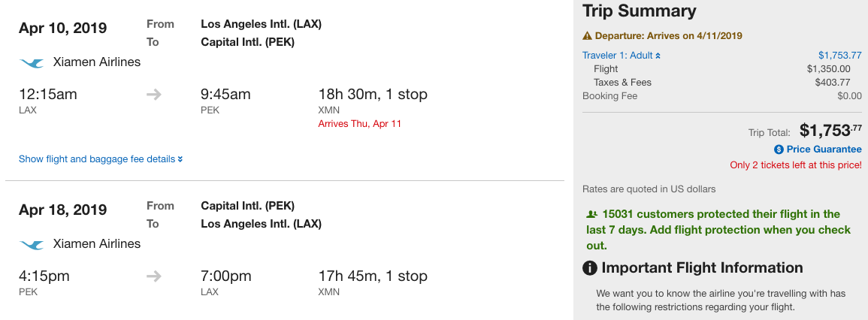This screenshot has width=868, height=320.
Task: Click the Apr 18, 2019 return date
Action: pyautogui.click(x=63, y=210)
